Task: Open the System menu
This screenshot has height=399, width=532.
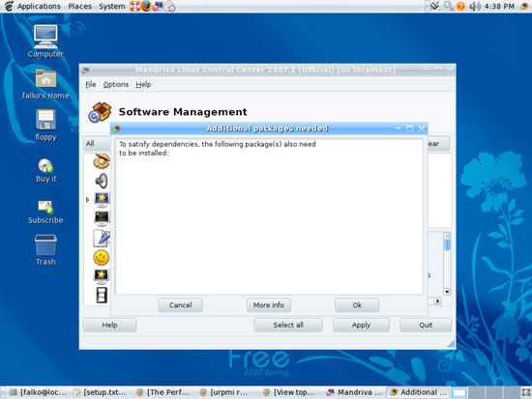Action: [112, 6]
